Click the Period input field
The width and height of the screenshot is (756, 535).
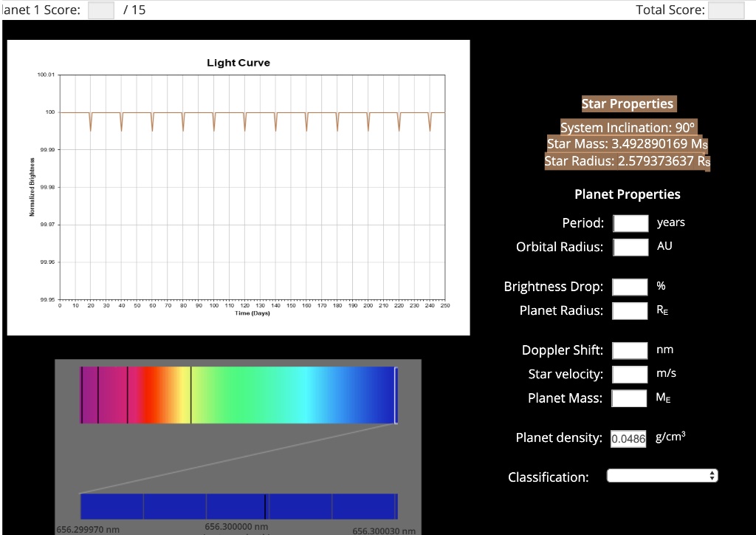tap(630, 223)
